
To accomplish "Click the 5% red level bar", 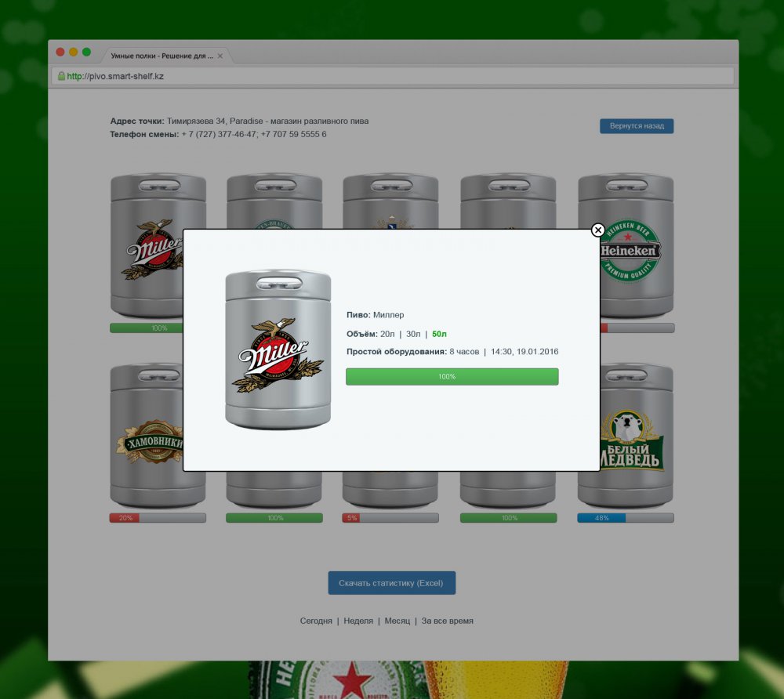I will [x=390, y=518].
